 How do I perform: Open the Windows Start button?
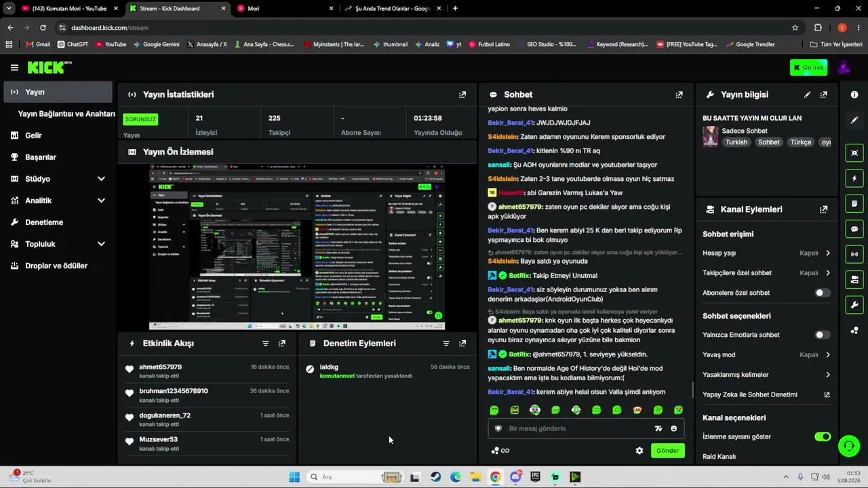tap(294, 477)
